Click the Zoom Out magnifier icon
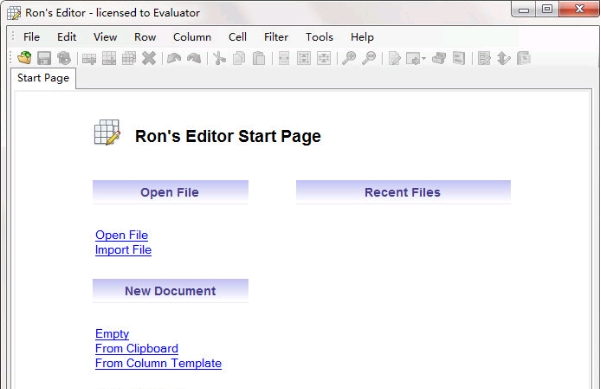The height and width of the screenshot is (389, 601). click(369, 58)
